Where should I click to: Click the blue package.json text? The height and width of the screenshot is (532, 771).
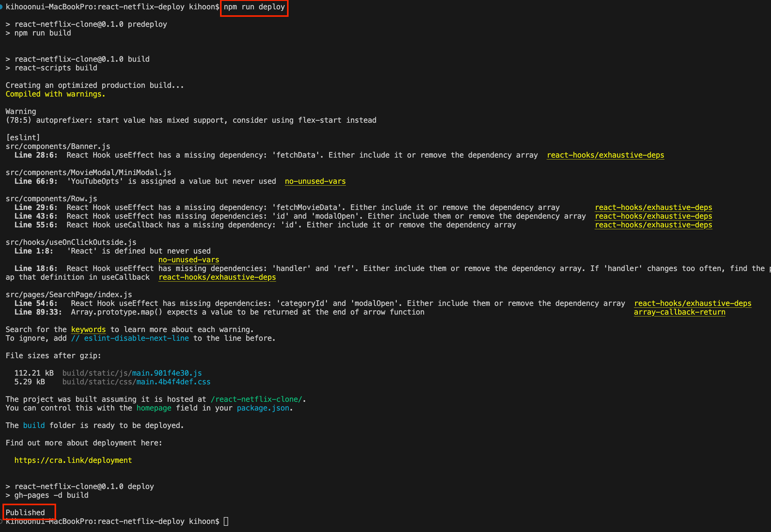coord(263,408)
